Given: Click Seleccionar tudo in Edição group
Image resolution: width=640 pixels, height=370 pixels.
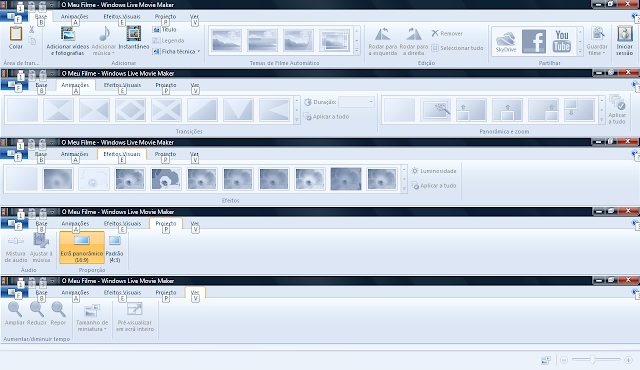Looking at the screenshot, I should (x=457, y=48).
